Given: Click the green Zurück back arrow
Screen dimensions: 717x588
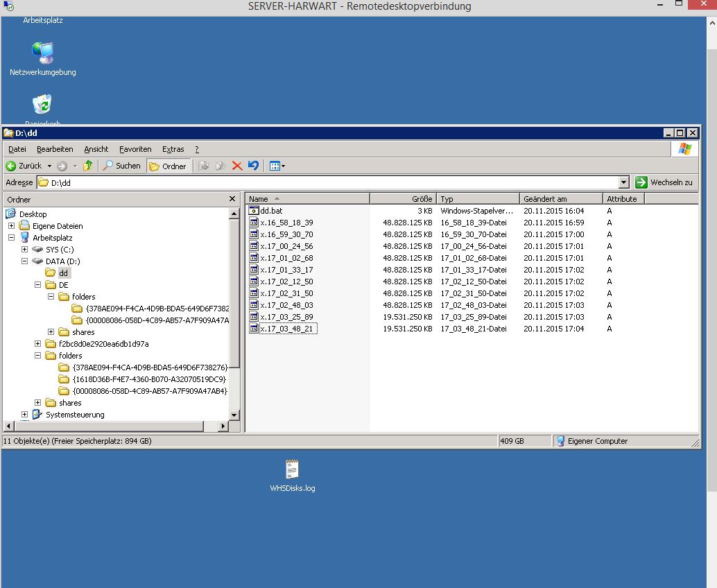Looking at the screenshot, I should (x=11, y=166).
